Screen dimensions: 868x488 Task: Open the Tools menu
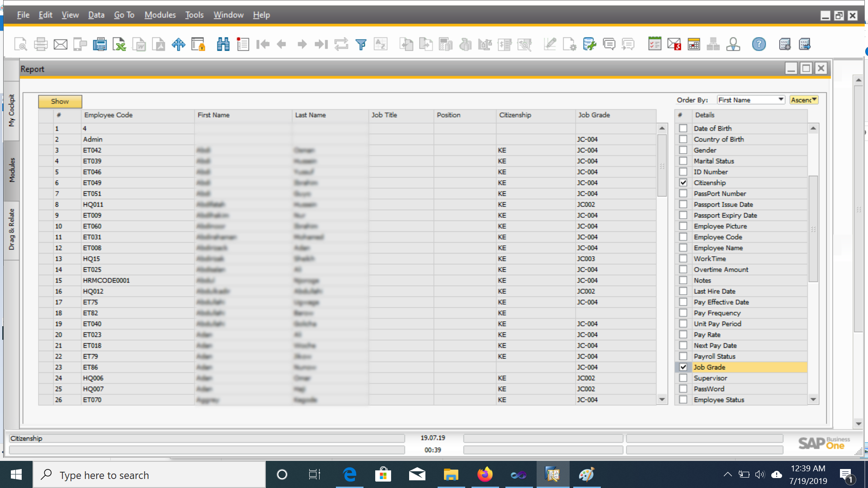pyautogui.click(x=194, y=15)
